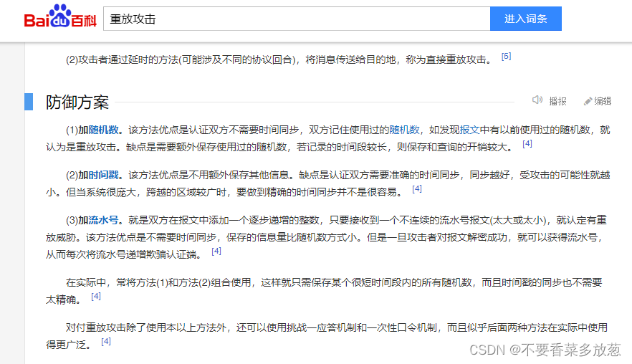The image size is (632, 364).
Task: Click the Baidu Baike logo
Action: 60,16
